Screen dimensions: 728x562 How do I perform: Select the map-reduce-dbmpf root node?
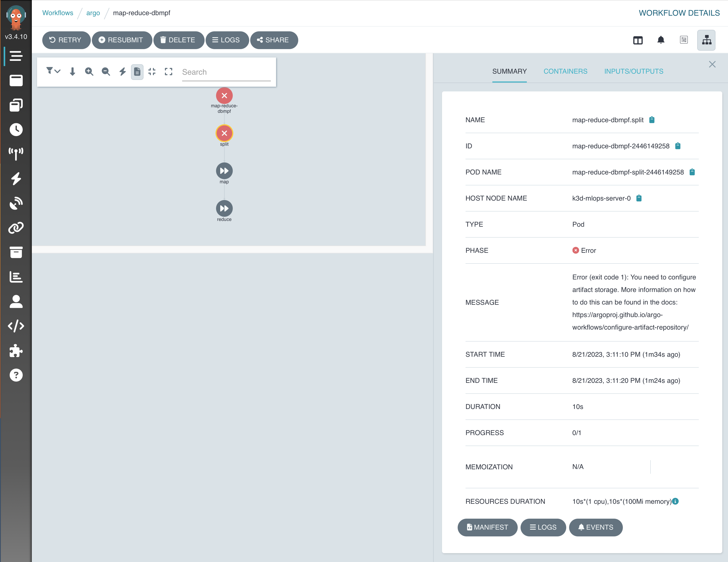click(x=224, y=96)
